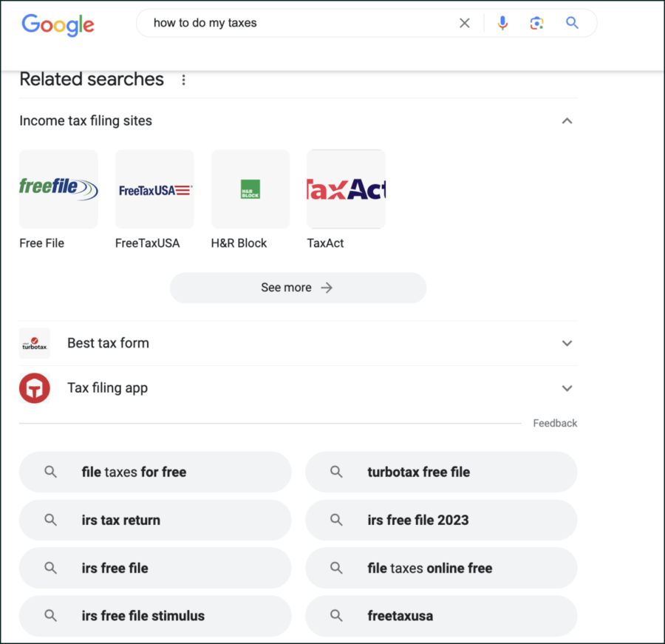Click the red Tax filing app icon
The height and width of the screenshot is (644, 665).
pos(34,387)
